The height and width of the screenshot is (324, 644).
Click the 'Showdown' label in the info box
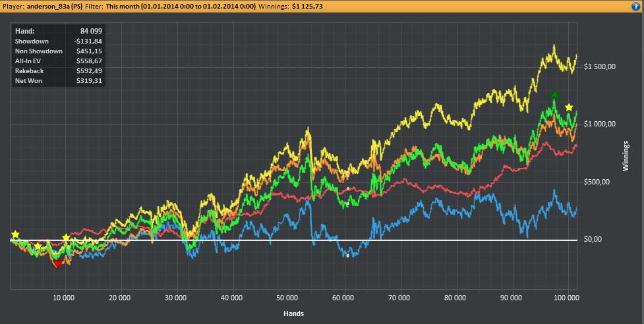pyautogui.click(x=32, y=41)
